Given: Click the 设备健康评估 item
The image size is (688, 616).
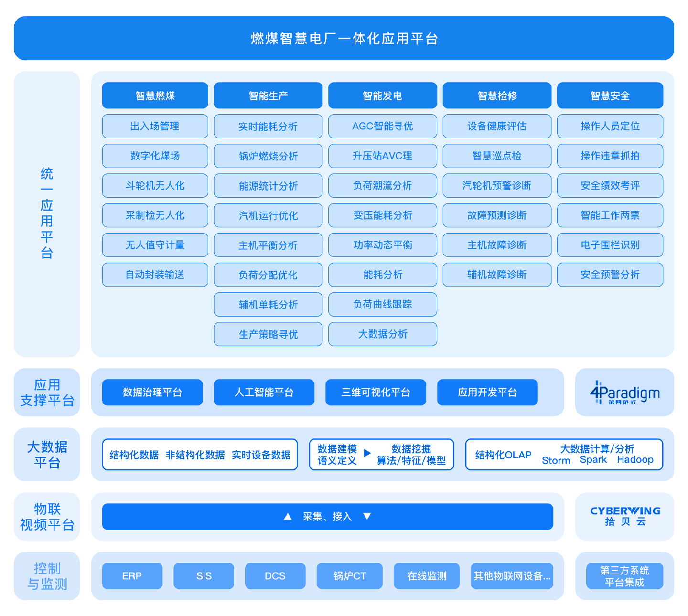Looking at the screenshot, I should point(497,126).
